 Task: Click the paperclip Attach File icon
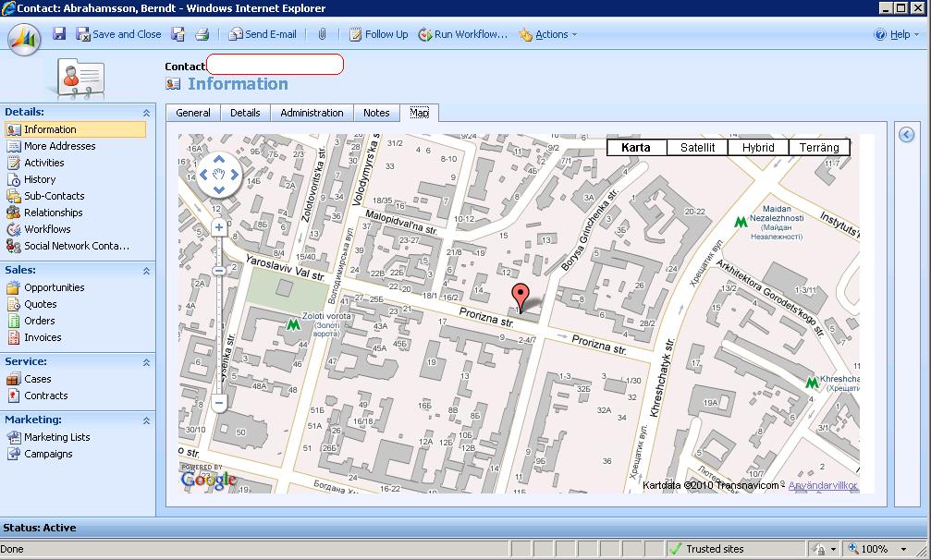(322, 34)
